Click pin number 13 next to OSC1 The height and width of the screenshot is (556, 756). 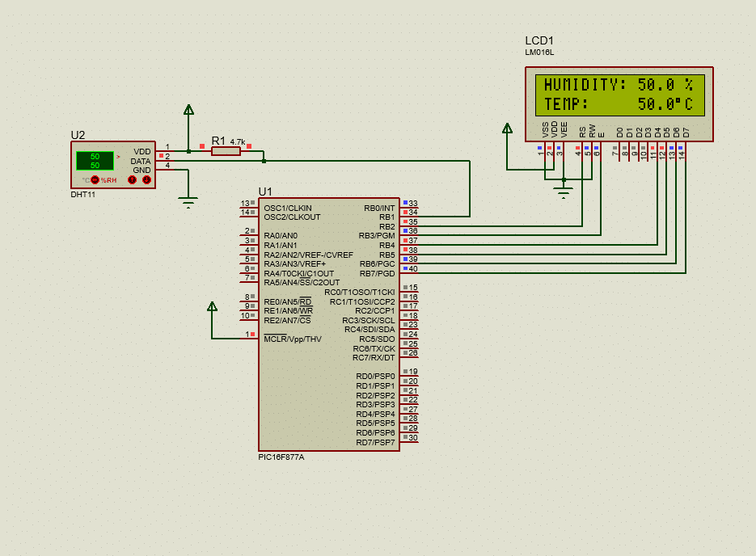(245, 204)
